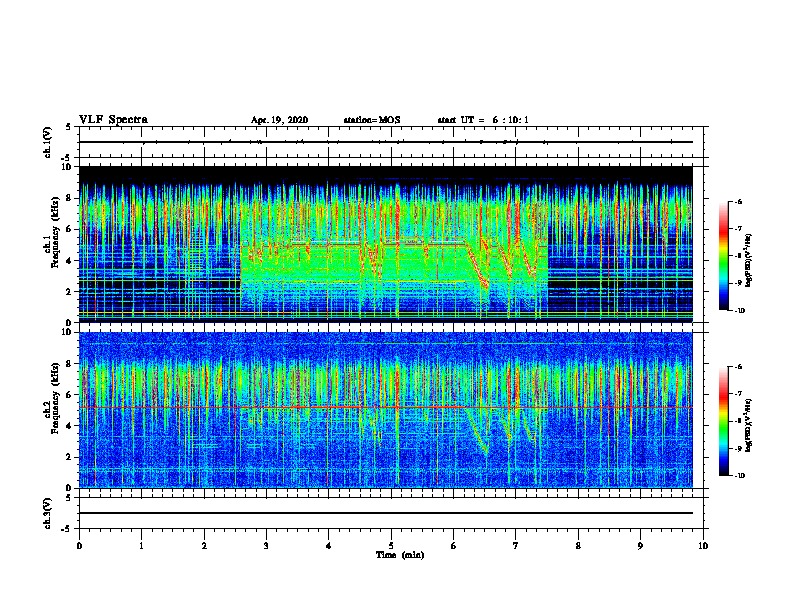Click the ch.3 waveform trace panel

tap(391, 513)
